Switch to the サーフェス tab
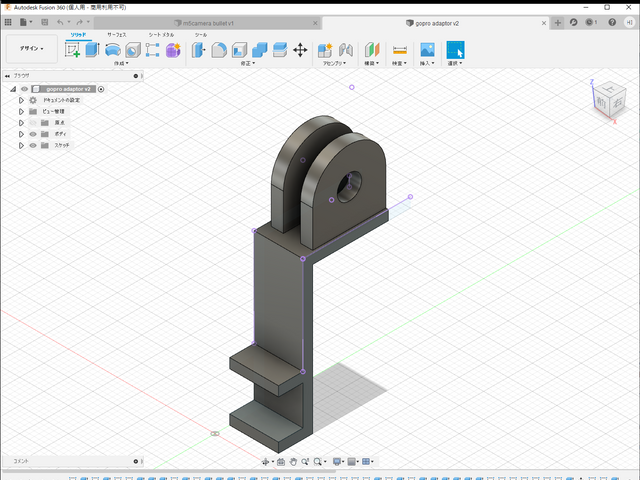This screenshot has height=480, width=640. [x=116, y=34]
